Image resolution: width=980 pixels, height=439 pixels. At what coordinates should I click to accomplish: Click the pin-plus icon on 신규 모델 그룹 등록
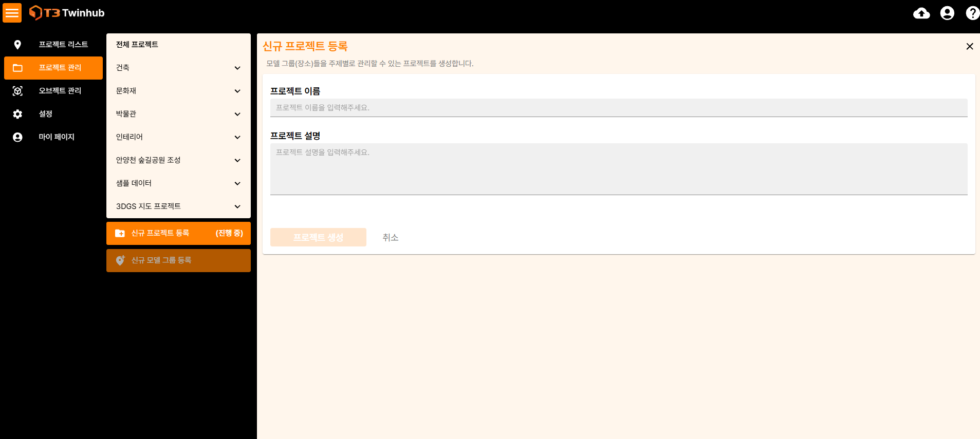[x=120, y=260]
